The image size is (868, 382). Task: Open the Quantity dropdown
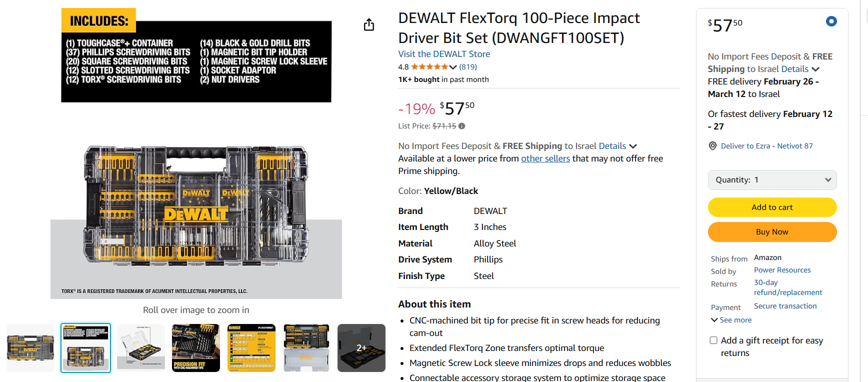(772, 180)
